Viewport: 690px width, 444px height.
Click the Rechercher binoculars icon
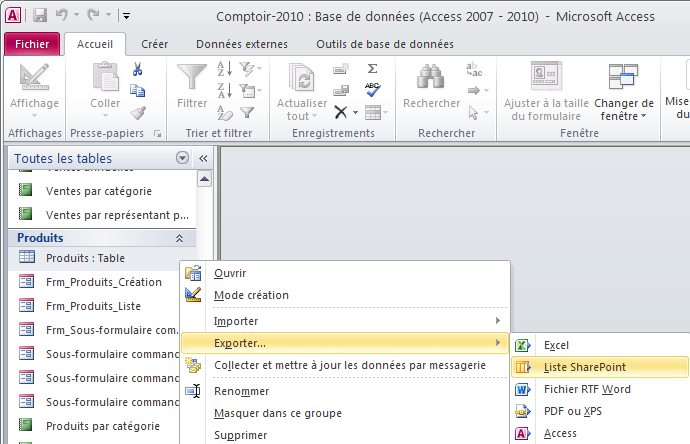pyautogui.click(x=431, y=78)
